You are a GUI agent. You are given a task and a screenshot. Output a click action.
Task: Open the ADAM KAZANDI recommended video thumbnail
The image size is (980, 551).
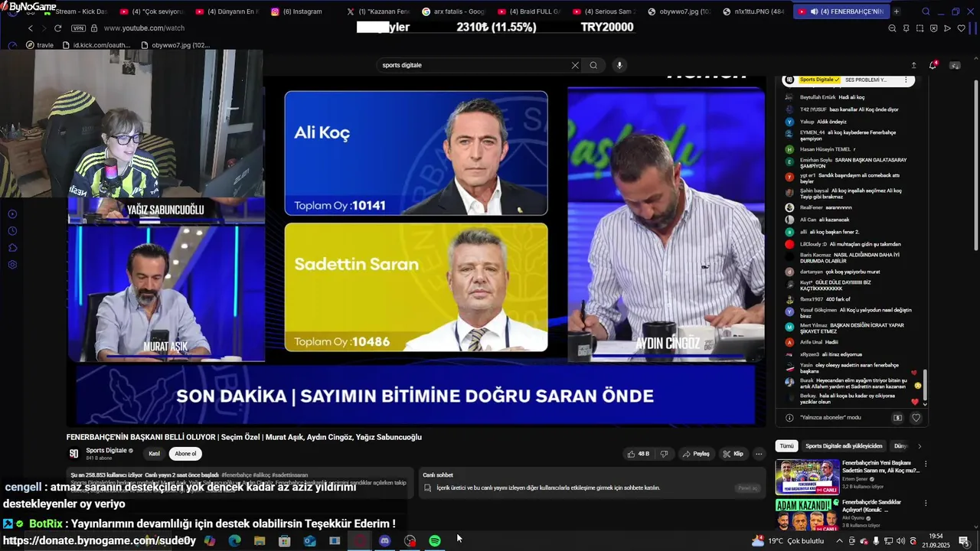[x=807, y=514]
